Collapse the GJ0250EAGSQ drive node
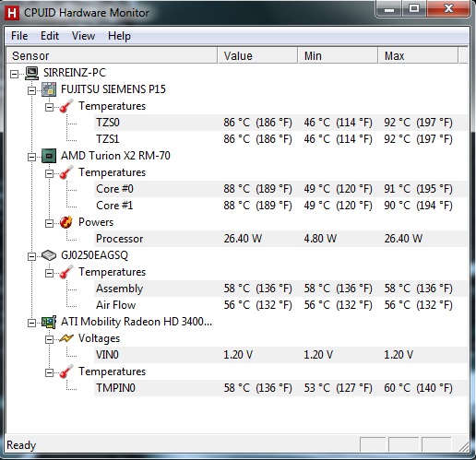 pos(31,256)
